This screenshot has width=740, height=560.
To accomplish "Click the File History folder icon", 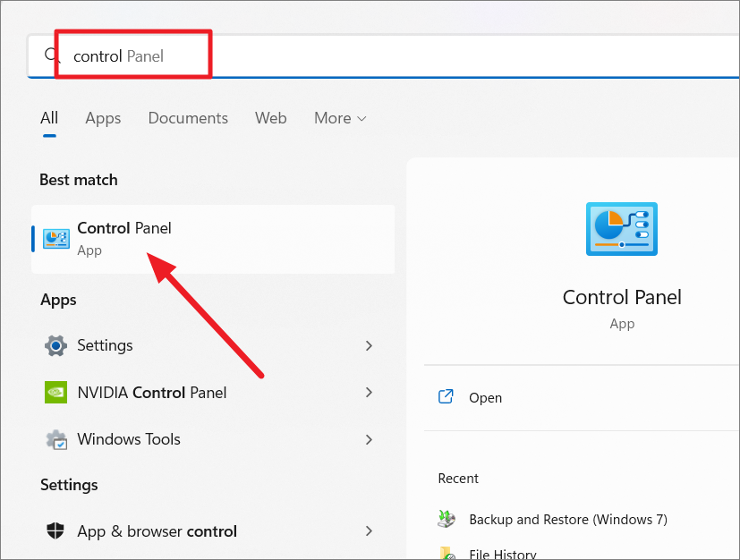I will click(x=447, y=554).
